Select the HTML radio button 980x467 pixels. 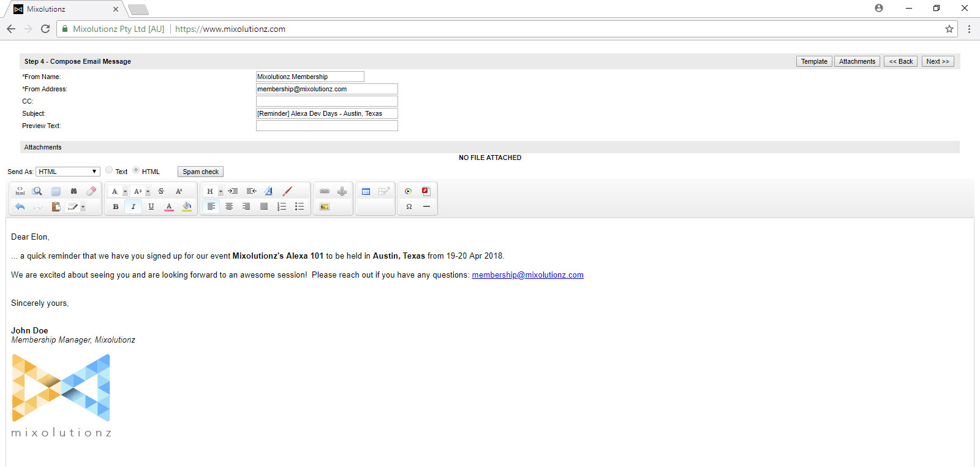pos(136,170)
